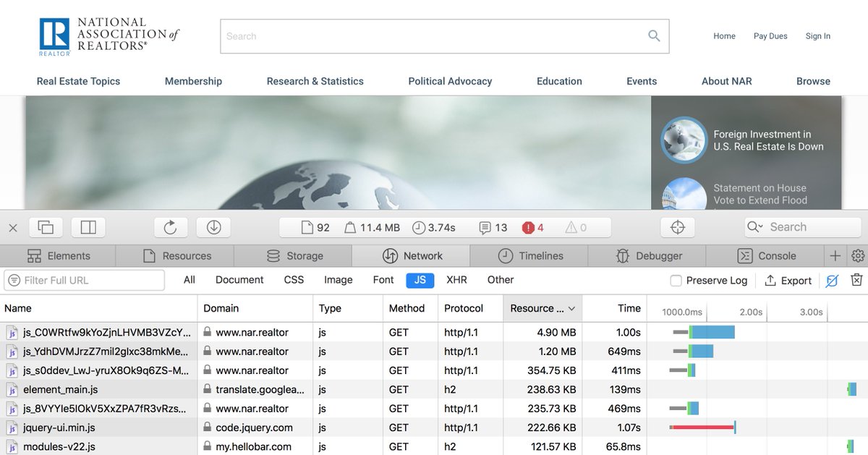Filter network requests by Other

[x=501, y=280]
